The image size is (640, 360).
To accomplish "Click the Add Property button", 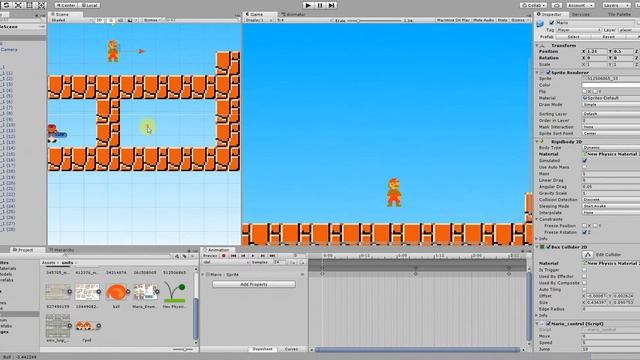I will pyautogui.click(x=253, y=284).
